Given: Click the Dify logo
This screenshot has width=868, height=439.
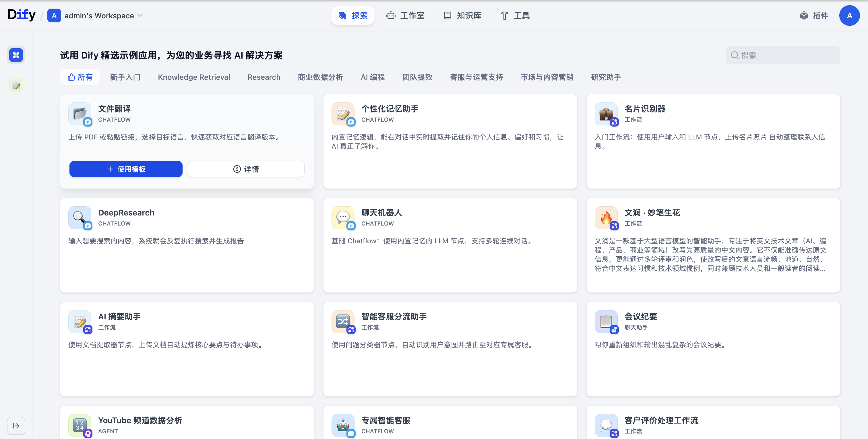Looking at the screenshot, I should (22, 15).
